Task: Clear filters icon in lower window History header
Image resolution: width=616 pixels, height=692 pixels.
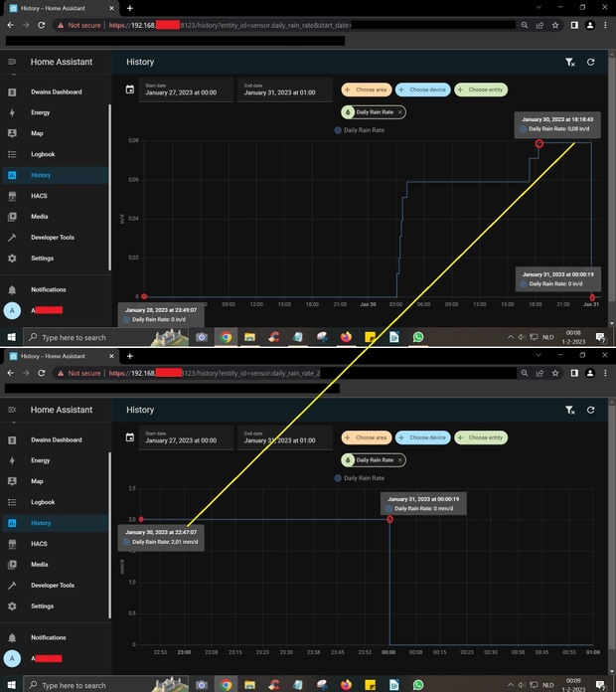Action: (x=570, y=410)
